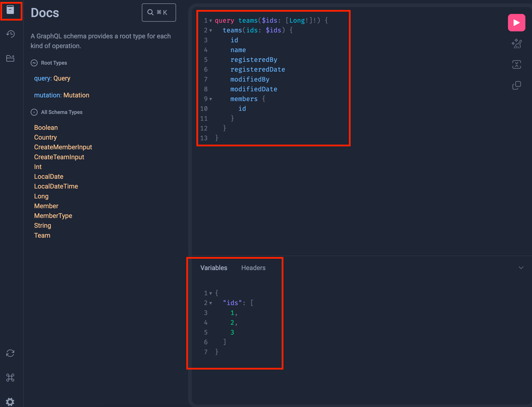Open the query History panel icon
Viewport: 532px width, 407px height.
pyautogui.click(x=10, y=34)
